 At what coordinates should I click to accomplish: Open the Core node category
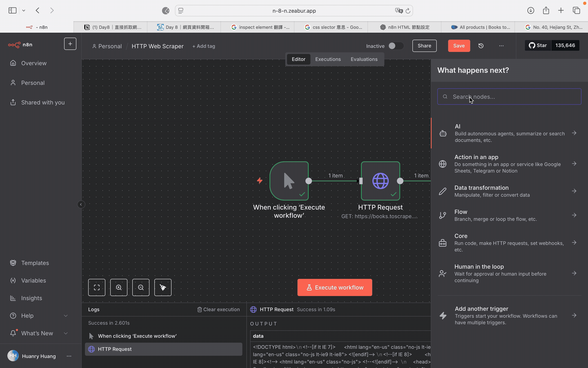509,243
